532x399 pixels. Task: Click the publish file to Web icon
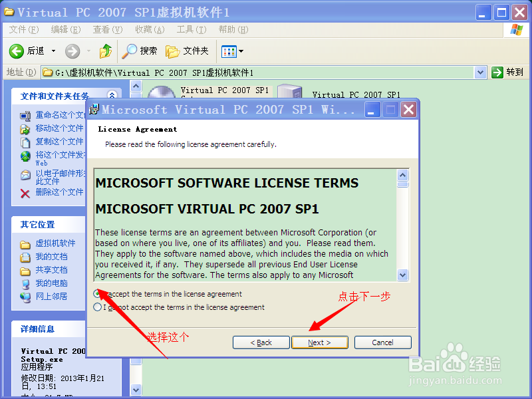(25, 156)
